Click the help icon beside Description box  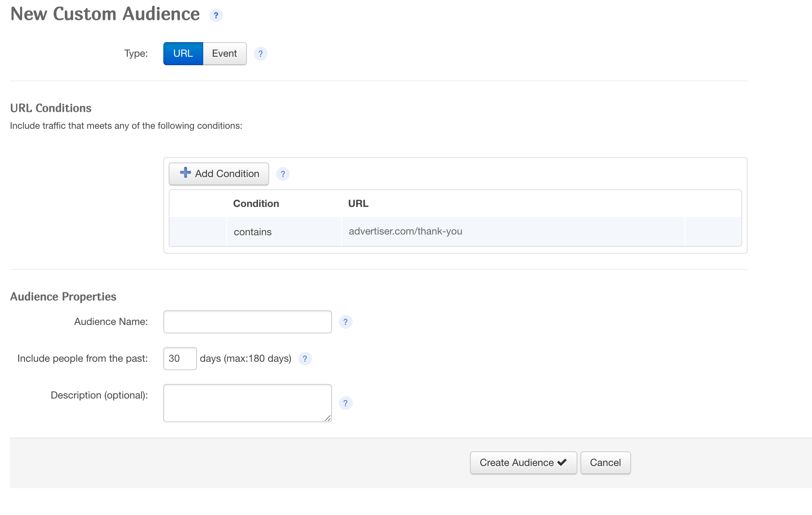coord(345,403)
